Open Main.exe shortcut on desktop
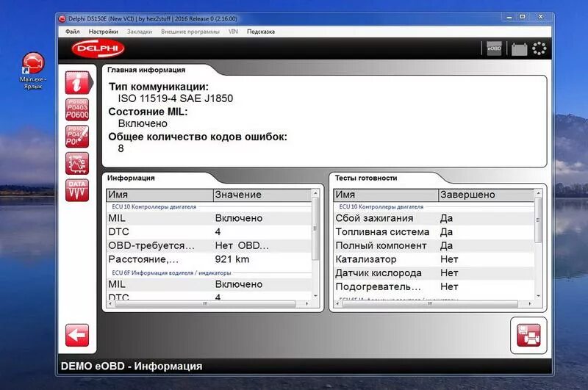588x390 pixels. [33, 71]
